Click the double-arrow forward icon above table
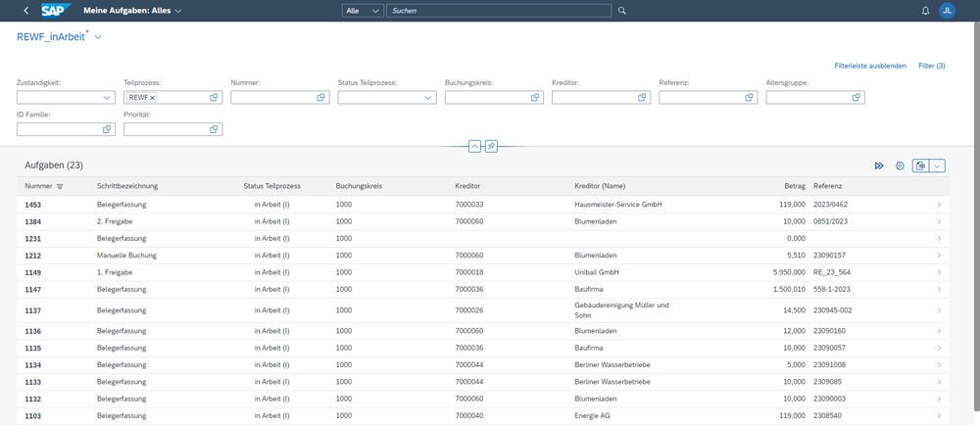980x425 pixels. 879,166
